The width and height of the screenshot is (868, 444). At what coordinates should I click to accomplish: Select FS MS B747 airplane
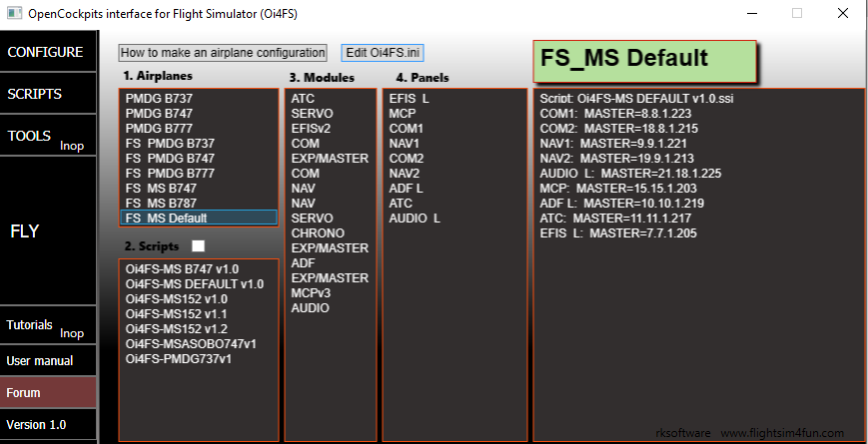(x=199, y=188)
